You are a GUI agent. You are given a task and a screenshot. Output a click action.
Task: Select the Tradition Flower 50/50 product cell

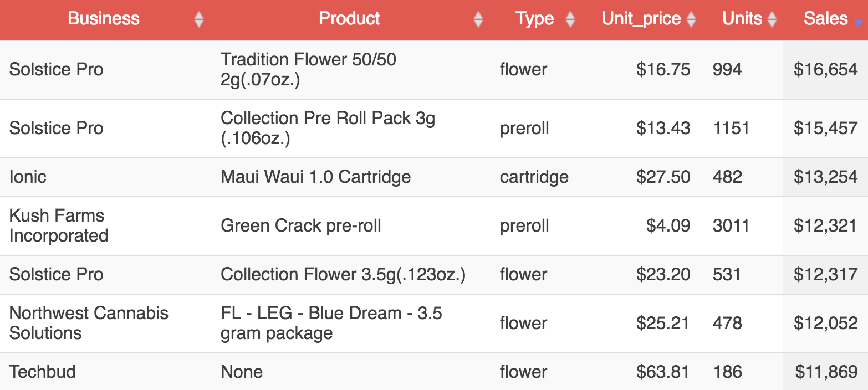[308, 69]
